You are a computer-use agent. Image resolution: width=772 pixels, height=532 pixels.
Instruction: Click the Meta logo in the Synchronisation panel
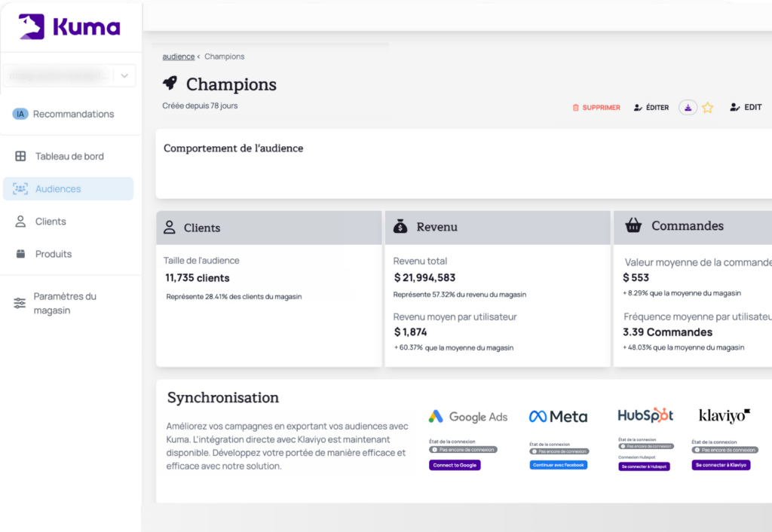tap(559, 415)
